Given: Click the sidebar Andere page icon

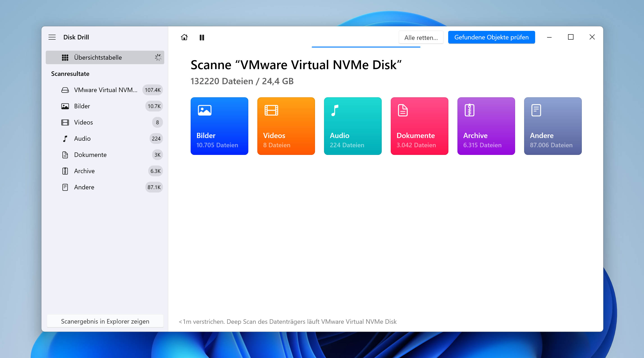Looking at the screenshot, I should pos(65,187).
